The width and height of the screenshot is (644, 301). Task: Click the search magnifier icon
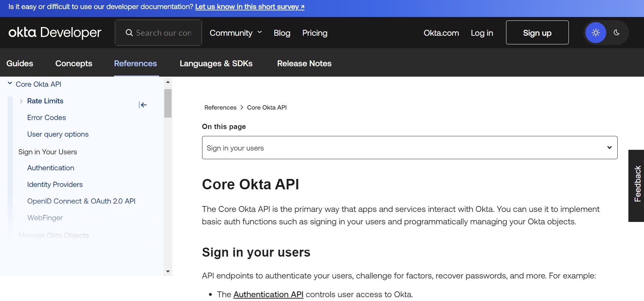click(x=129, y=33)
